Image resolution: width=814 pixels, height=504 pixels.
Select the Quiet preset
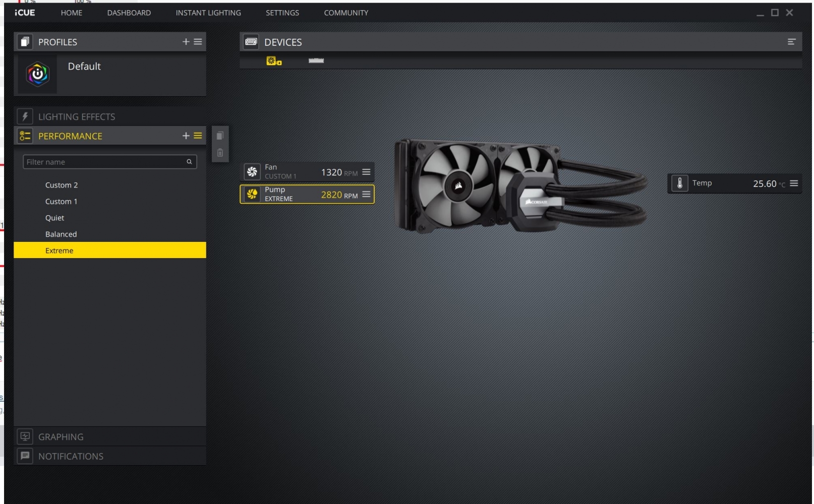click(x=110, y=218)
